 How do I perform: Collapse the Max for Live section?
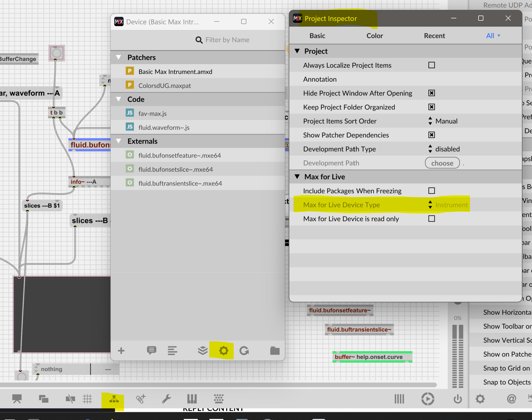(x=297, y=177)
